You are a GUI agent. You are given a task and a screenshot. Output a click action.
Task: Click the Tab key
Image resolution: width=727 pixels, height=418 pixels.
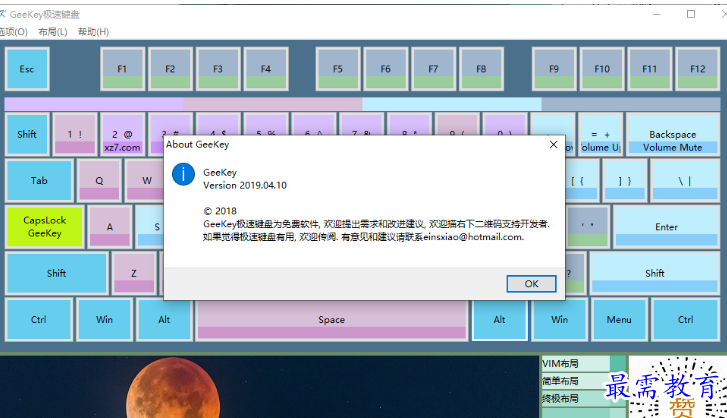click(39, 181)
